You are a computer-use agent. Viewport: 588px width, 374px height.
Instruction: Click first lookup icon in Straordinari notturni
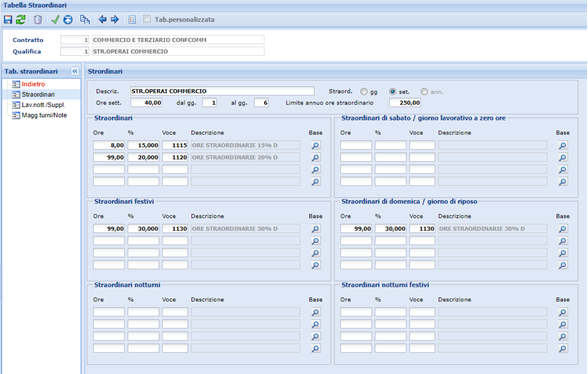tap(316, 312)
